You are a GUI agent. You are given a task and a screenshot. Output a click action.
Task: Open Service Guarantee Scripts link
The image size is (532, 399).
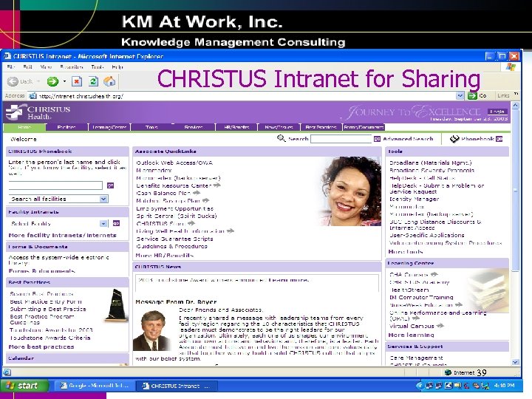click(x=174, y=239)
